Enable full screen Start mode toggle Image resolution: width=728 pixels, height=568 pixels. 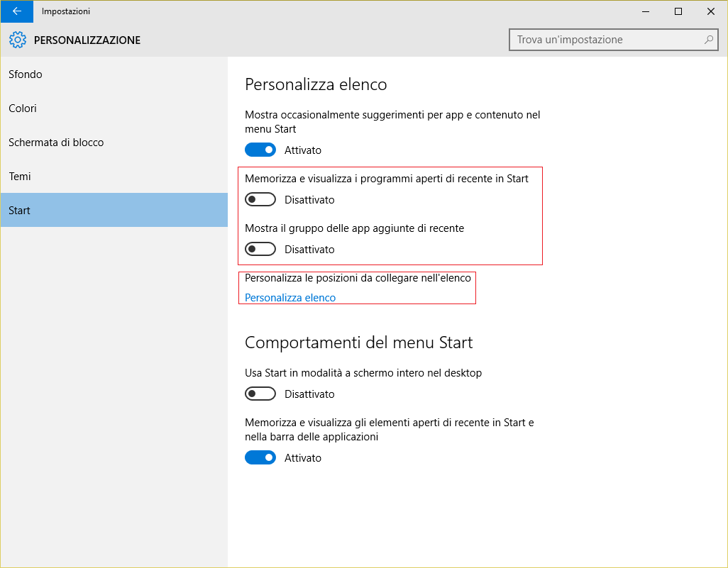260,394
